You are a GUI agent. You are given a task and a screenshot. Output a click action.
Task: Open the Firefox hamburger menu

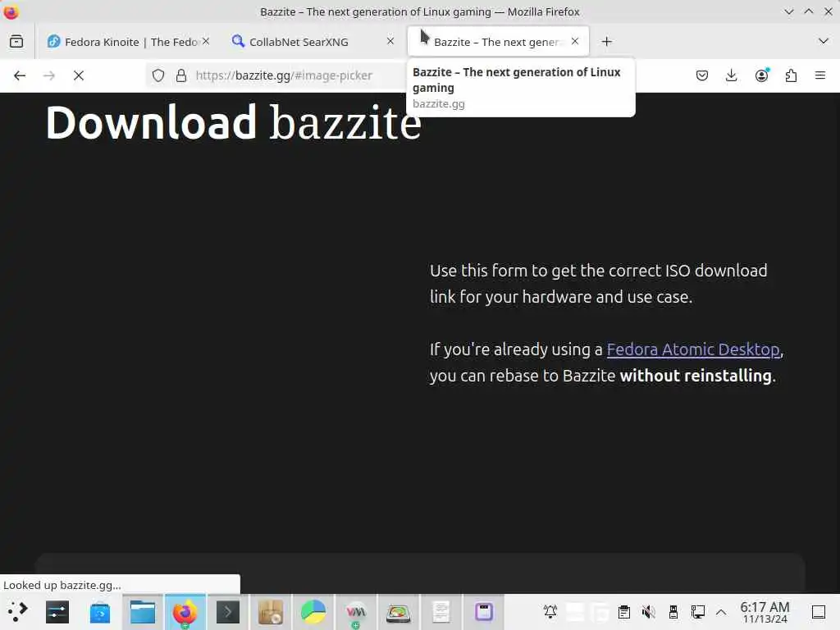(820, 75)
